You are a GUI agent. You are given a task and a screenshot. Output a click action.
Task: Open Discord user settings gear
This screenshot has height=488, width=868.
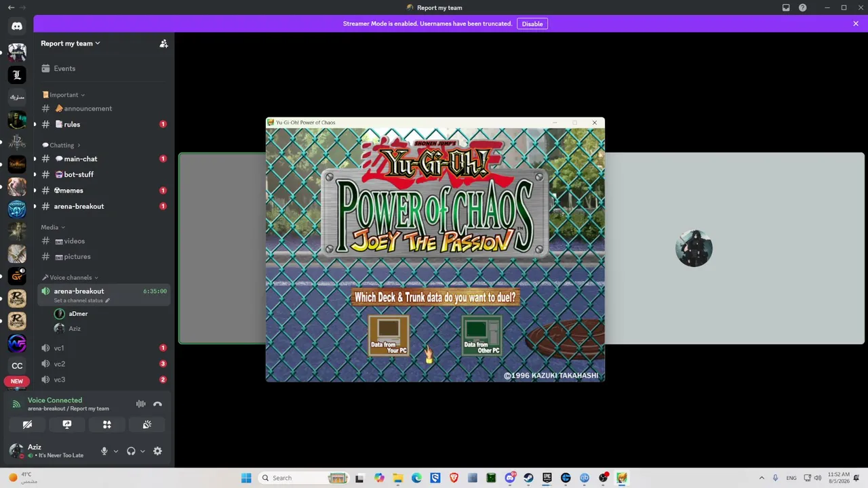[157, 451]
